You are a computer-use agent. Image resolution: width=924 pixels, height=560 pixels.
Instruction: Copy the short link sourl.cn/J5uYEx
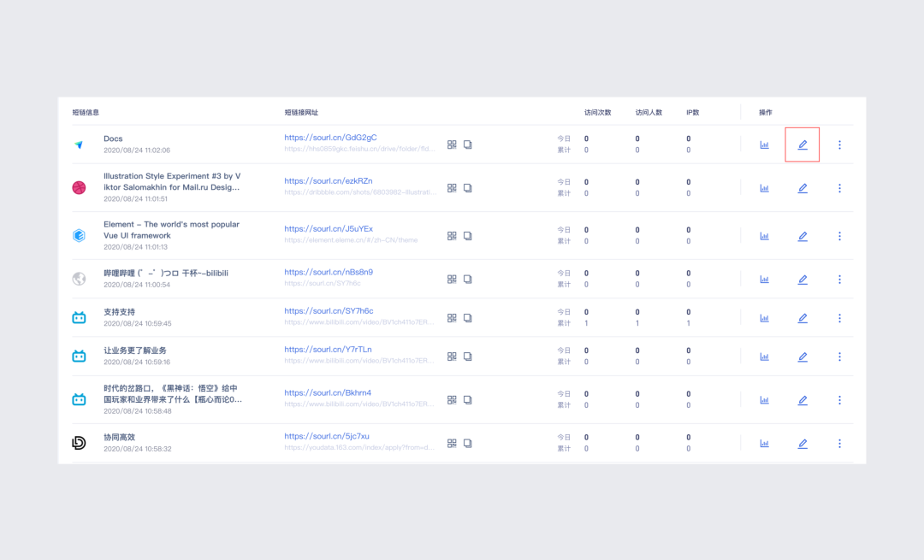(468, 236)
